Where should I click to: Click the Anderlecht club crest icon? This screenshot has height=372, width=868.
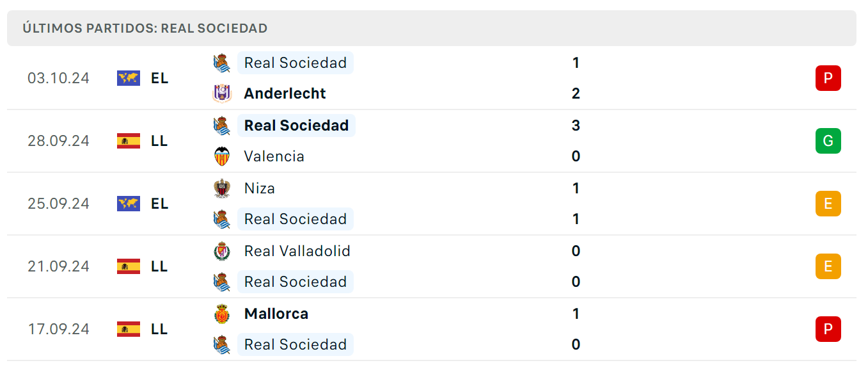point(222,93)
